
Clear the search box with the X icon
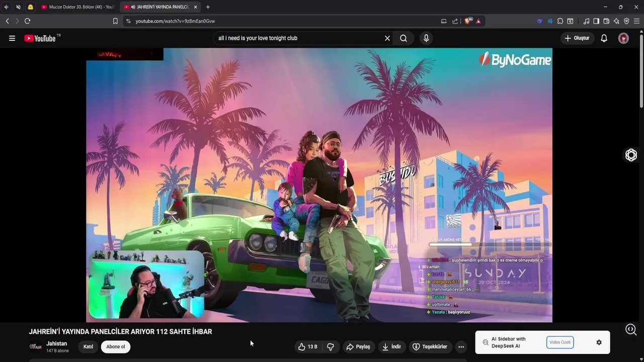(x=387, y=38)
